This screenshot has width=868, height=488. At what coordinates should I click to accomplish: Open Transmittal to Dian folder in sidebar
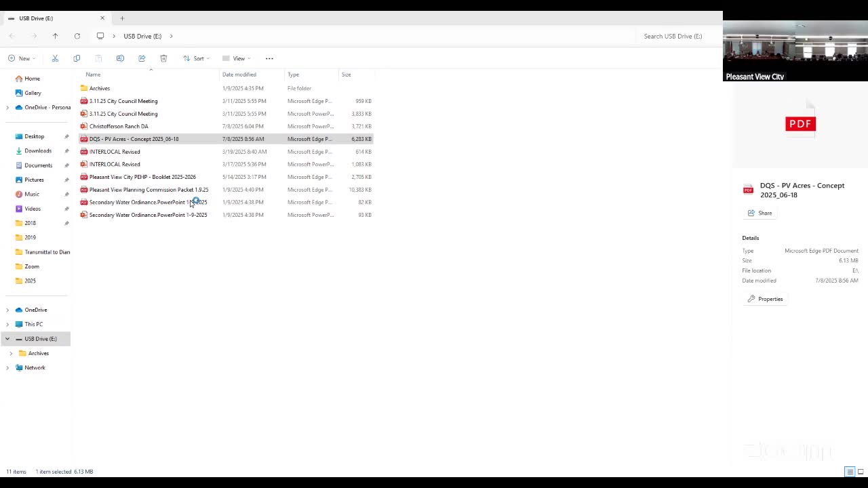click(42, 252)
